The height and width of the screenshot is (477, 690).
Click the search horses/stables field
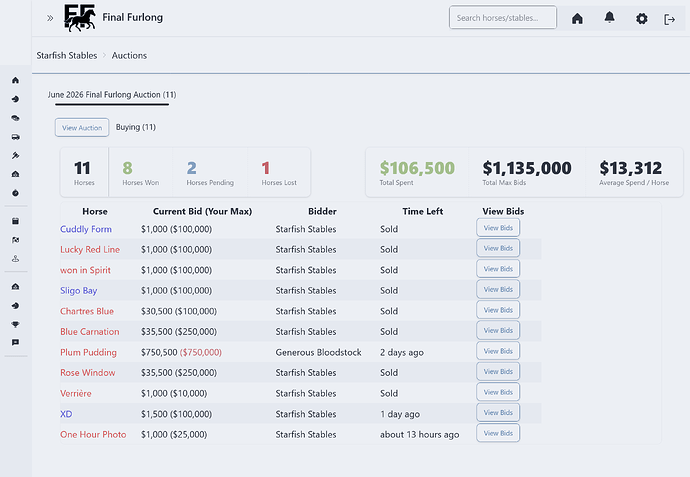(x=503, y=18)
